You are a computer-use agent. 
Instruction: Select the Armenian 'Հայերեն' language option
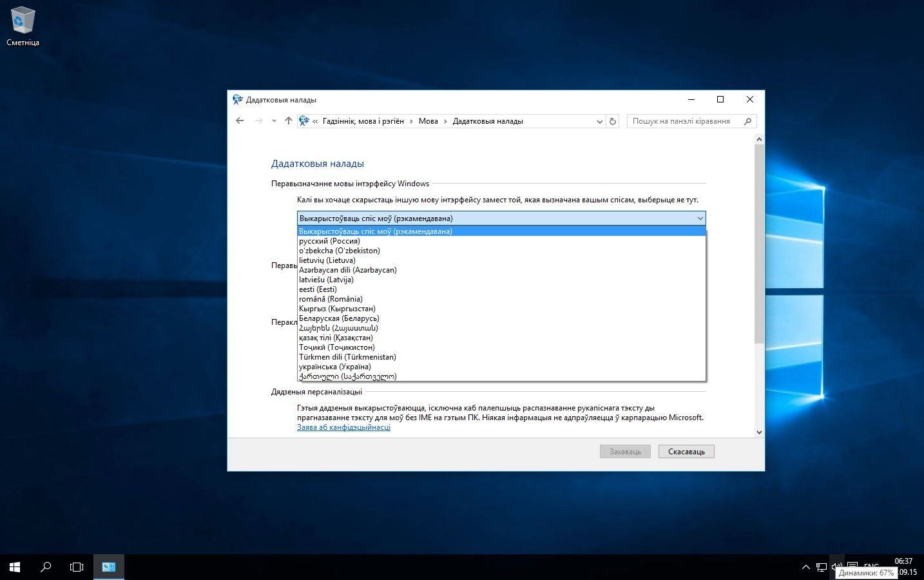pyautogui.click(x=501, y=328)
